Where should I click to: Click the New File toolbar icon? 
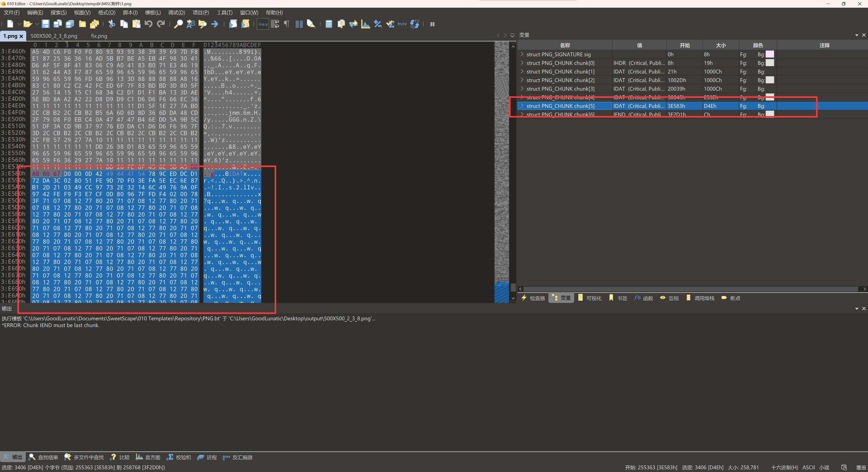pyautogui.click(x=10, y=24)
